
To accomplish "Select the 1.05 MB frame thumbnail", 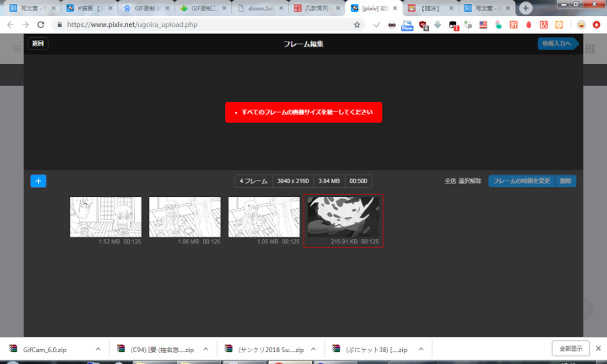I will [x=264, y=217].
